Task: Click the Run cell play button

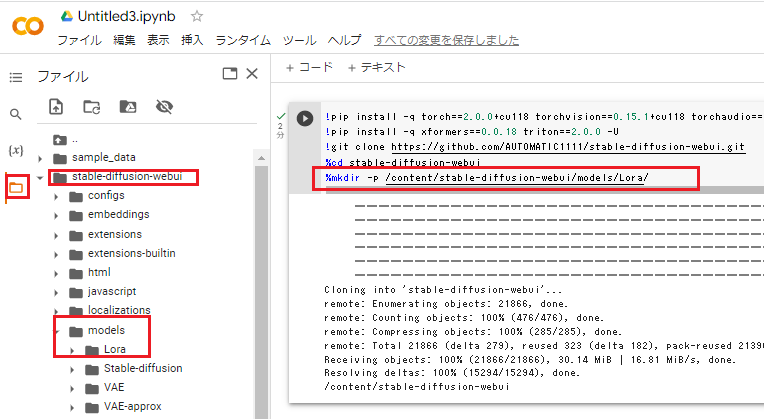Action: 305,118
